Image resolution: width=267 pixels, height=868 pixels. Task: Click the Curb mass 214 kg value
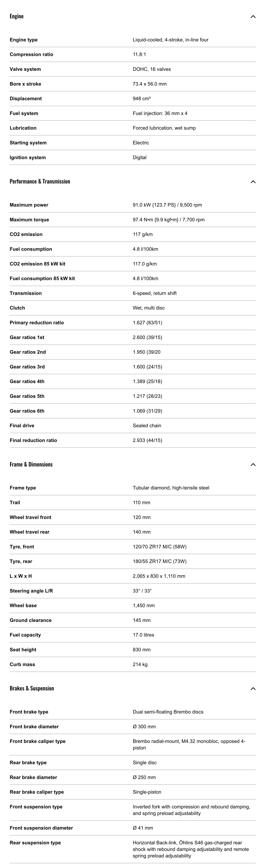140,664
